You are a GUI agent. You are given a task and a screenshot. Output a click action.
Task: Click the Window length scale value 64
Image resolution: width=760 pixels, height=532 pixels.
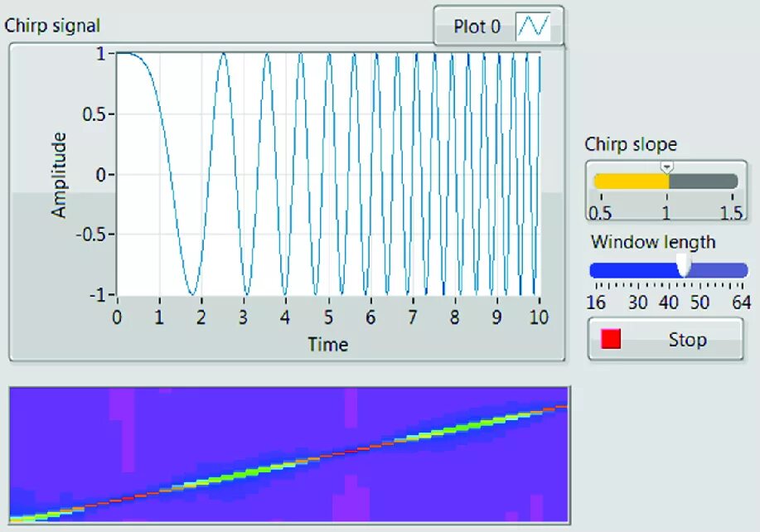point(741,302)
